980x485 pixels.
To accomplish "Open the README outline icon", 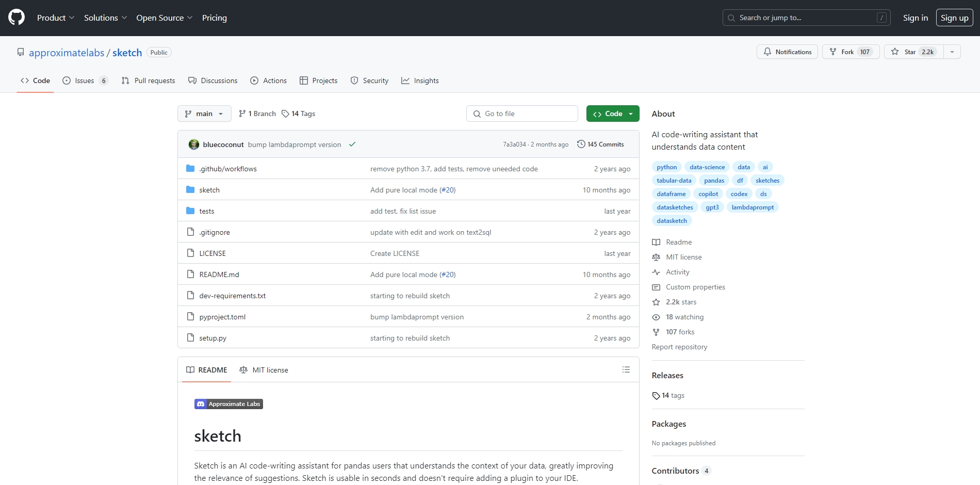I will point(626,369).
